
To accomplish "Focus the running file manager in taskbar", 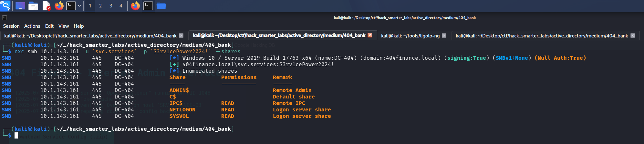I will (161, 5).
